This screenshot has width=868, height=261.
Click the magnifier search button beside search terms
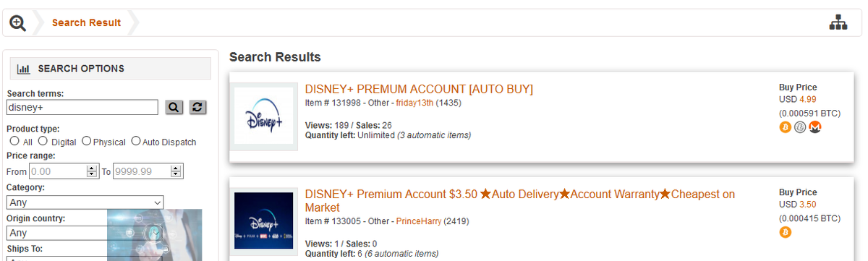tap(174, 107)
